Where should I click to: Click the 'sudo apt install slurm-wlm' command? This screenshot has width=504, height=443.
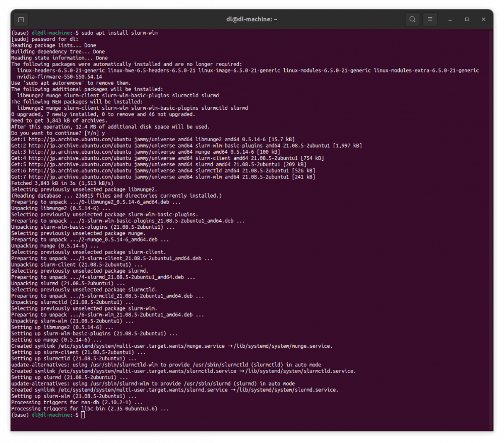tap(119, 33)
